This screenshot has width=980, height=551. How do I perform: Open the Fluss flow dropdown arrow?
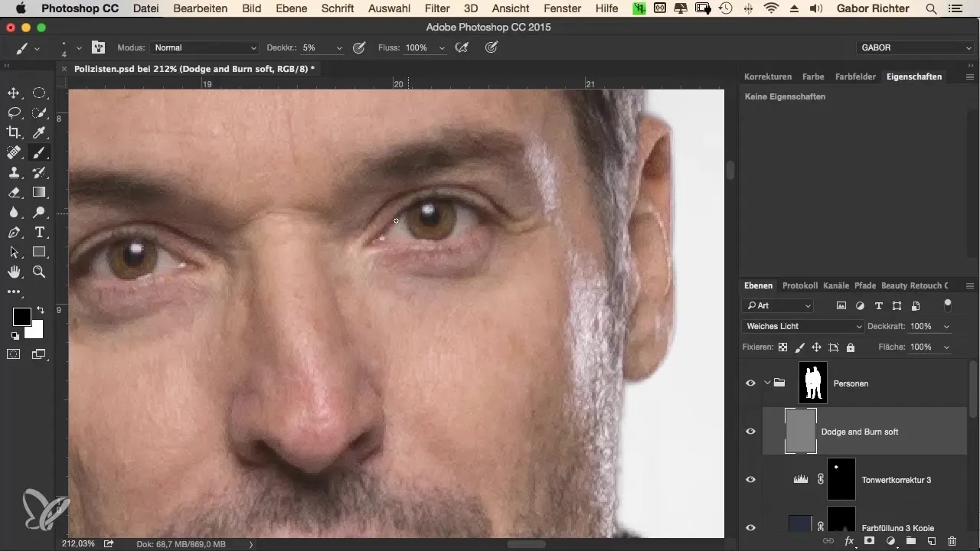tap(442, 47)
